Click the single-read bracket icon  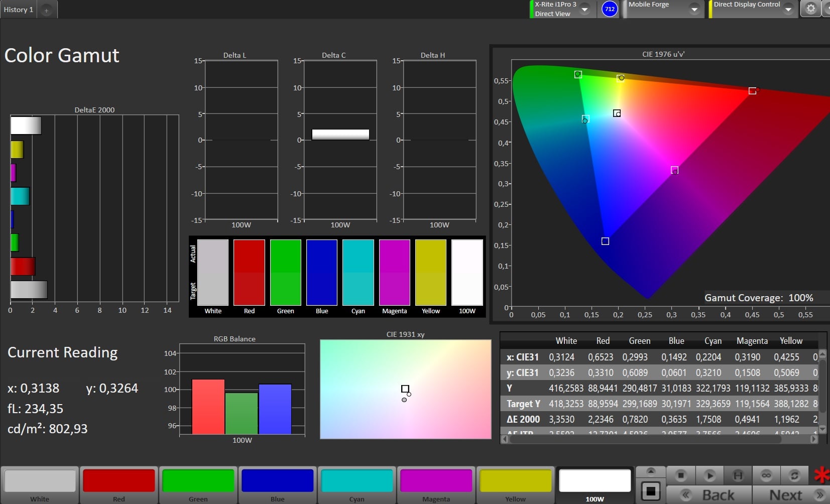(x=738, y=475)
